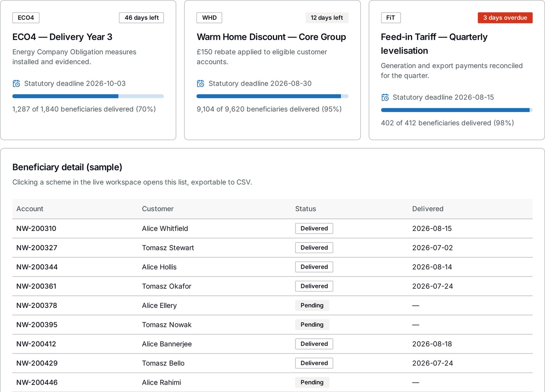Click the ECO4 scheme tag

(x=26, y=18)
